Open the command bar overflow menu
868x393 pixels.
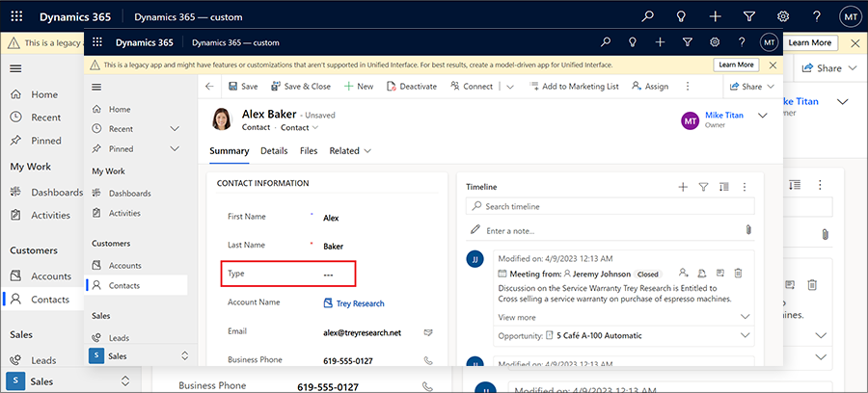(x=688, y=87)
